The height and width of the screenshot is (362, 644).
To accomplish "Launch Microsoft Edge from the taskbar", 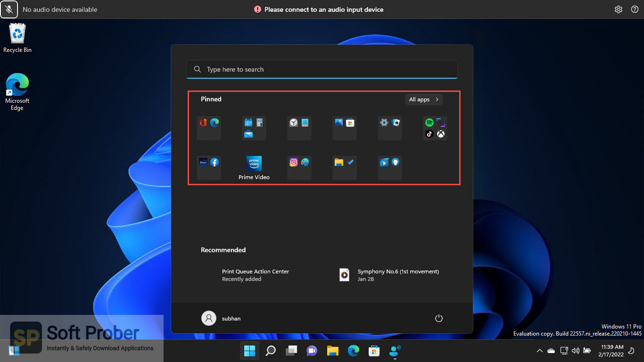I will pos(354,351).
